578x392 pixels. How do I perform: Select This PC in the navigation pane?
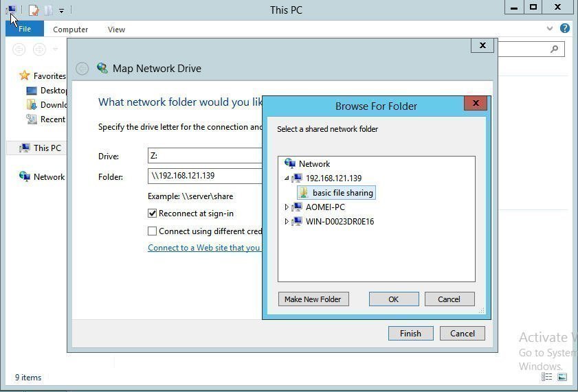(x=47, y=148)
